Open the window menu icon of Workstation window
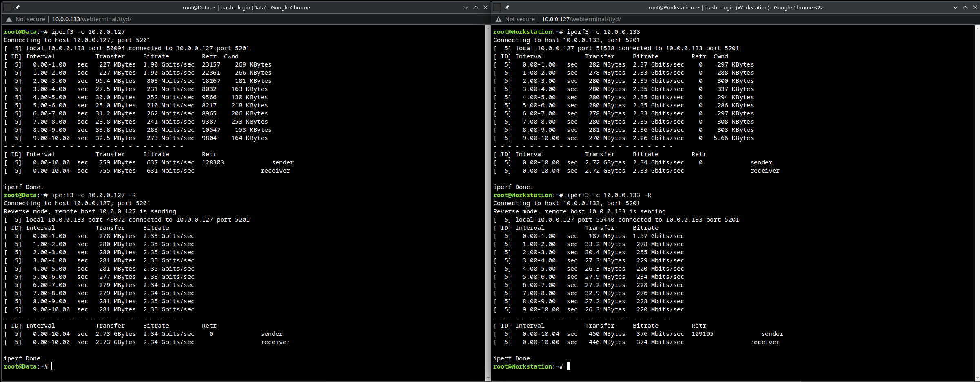This screenshot has height=382, width=980. click(497, 7)
